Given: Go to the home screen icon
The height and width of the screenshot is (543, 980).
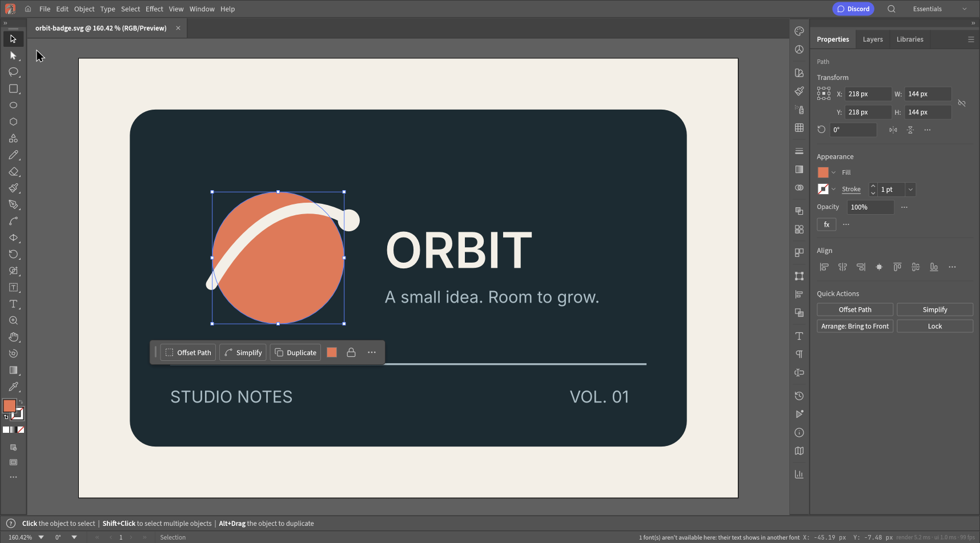Looking at the screenshot, I should click(x=28, y=9).
